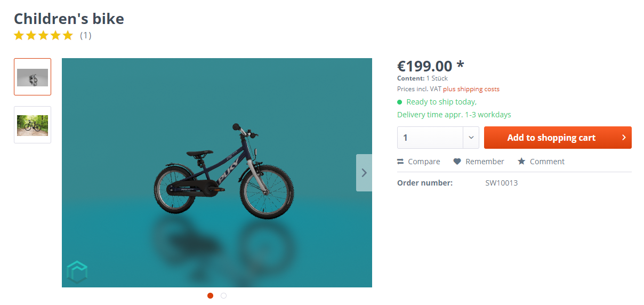Click the Remember heart icon

click(x=457, y=162)
